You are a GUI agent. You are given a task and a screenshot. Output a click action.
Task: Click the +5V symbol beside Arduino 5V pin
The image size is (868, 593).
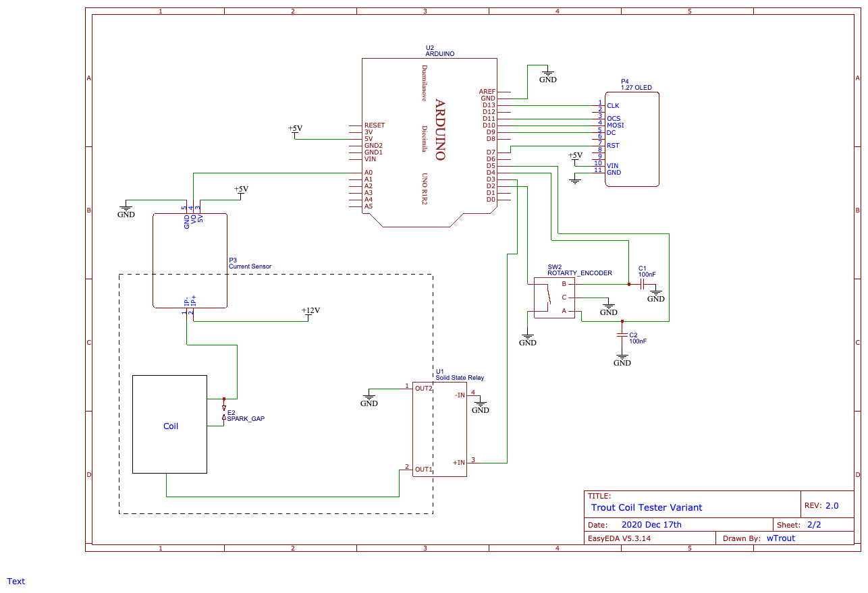click(x=295, y=130)
